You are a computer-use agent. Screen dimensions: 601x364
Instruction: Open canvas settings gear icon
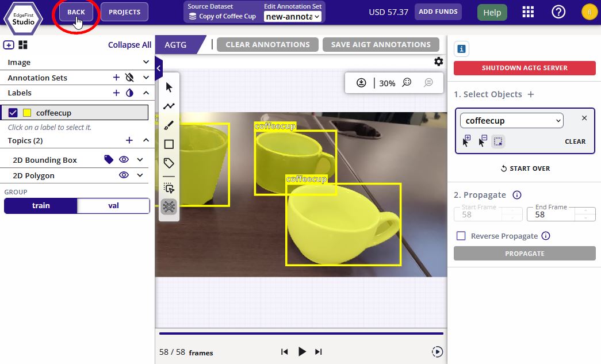438,62
